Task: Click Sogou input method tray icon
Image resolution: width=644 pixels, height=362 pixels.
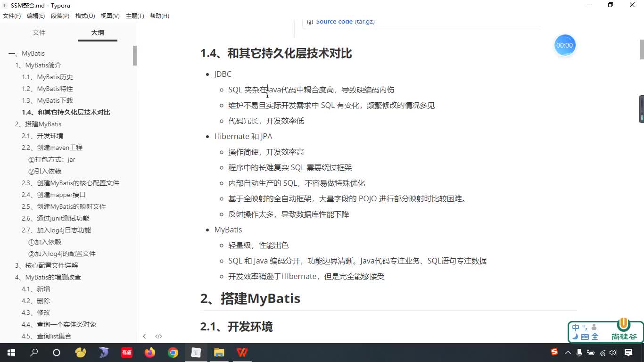Action: (x=555, y=352)
